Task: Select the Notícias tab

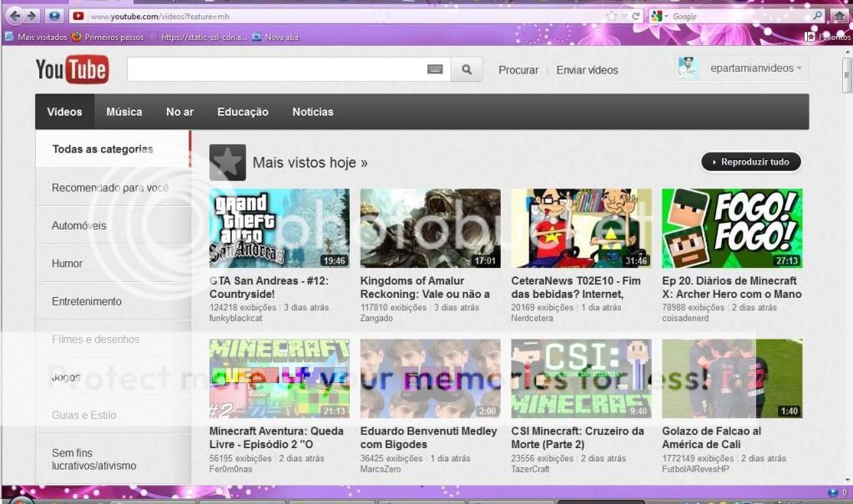Action: 313,112
